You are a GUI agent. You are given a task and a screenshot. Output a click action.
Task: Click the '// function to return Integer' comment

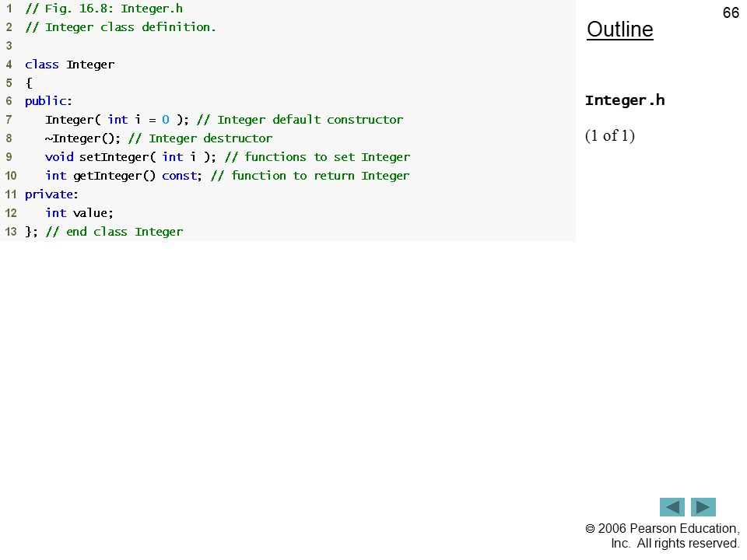click(x=310, y=176)
